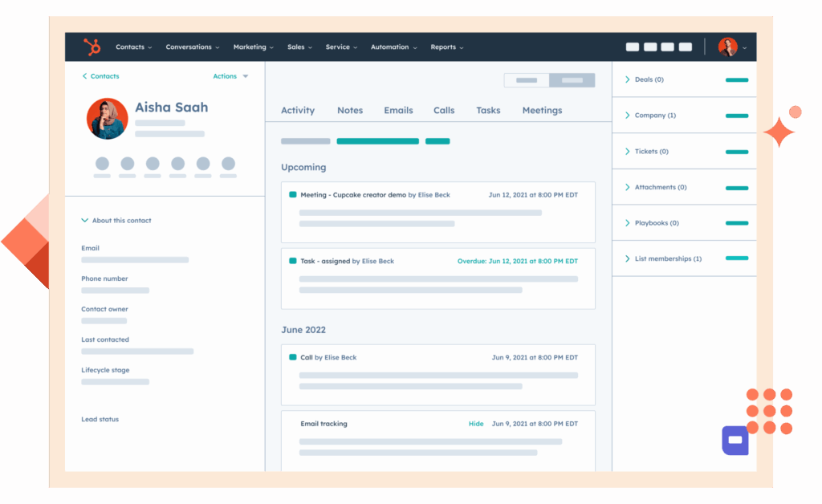Expand the Deals (0) panel
Screen dimensions: 822x504
(x=628, y=79)
